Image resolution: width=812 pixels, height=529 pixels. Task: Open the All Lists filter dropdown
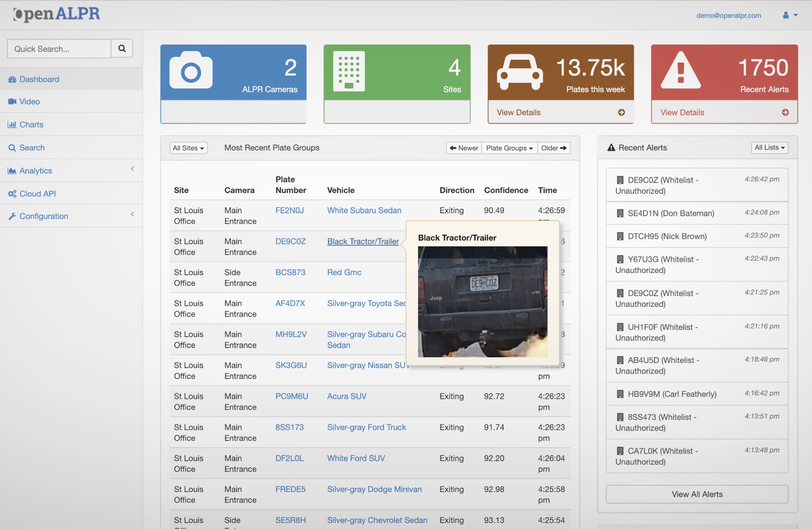pos(769,148)
